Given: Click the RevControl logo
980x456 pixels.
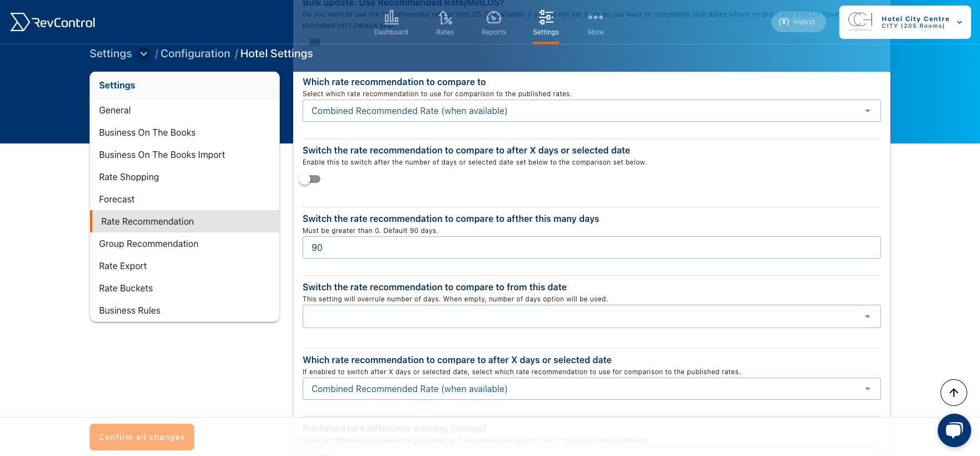Looking at the screenshot, I should click(53, 22).
